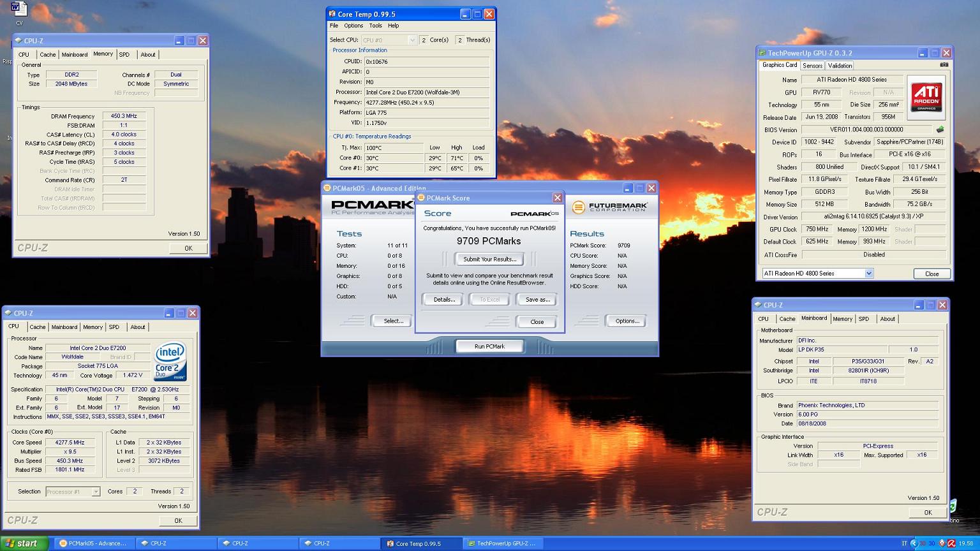Image resolution: width=980 pixels, height=551 pixels.
Task: Close the PCMark Score dialog with Close button
Action: coord(537,321)
